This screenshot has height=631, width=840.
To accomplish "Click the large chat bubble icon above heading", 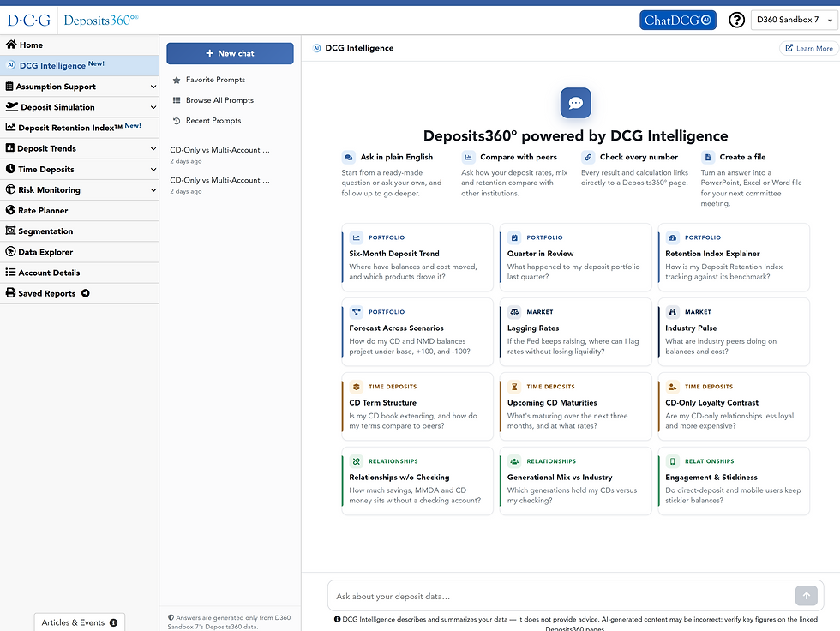I will (x=575, y=103).
